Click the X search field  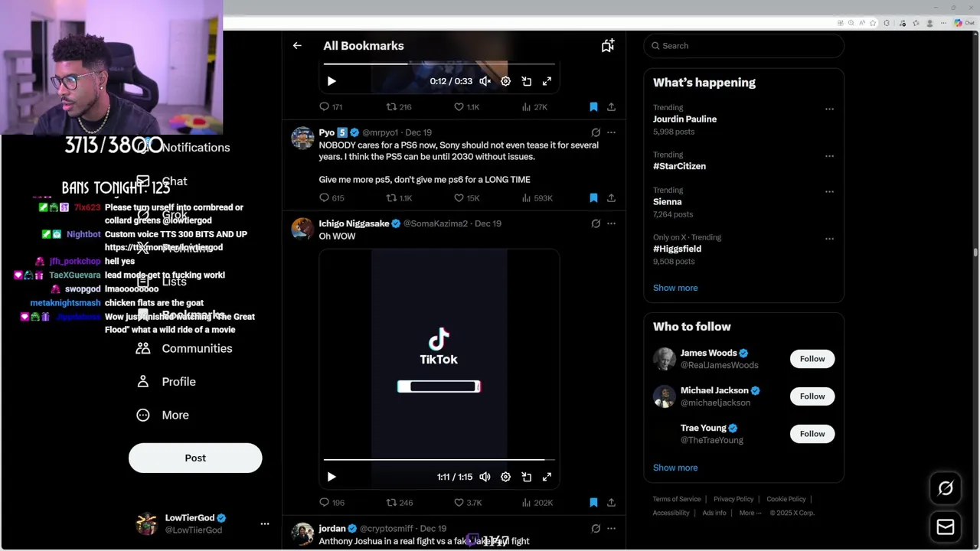click(743, 46)
